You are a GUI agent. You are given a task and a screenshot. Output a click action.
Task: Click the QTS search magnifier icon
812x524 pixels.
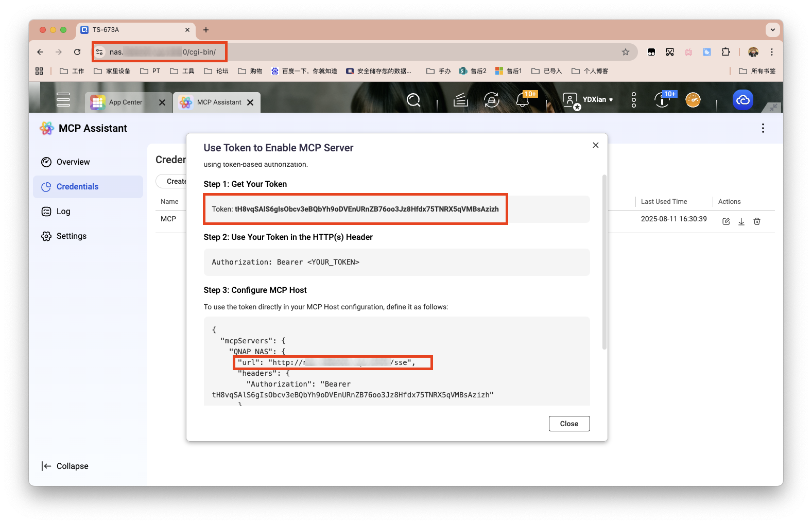[413, 100]
